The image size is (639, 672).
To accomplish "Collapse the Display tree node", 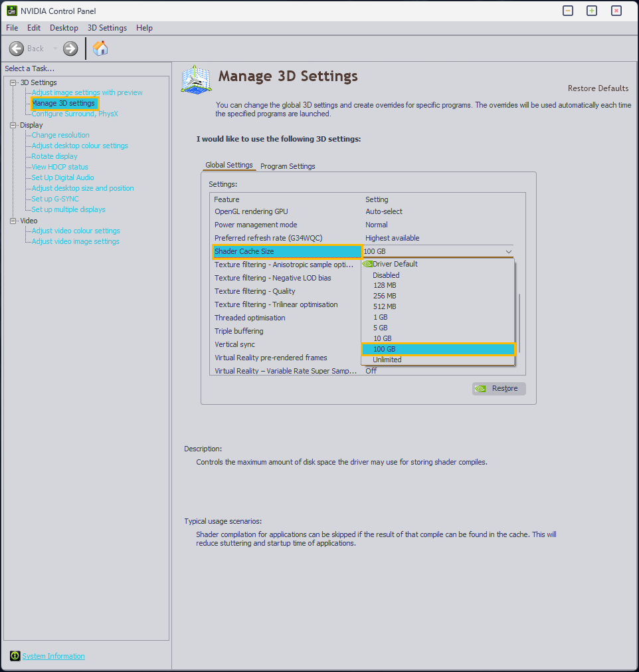I will (x=13, y=125).
